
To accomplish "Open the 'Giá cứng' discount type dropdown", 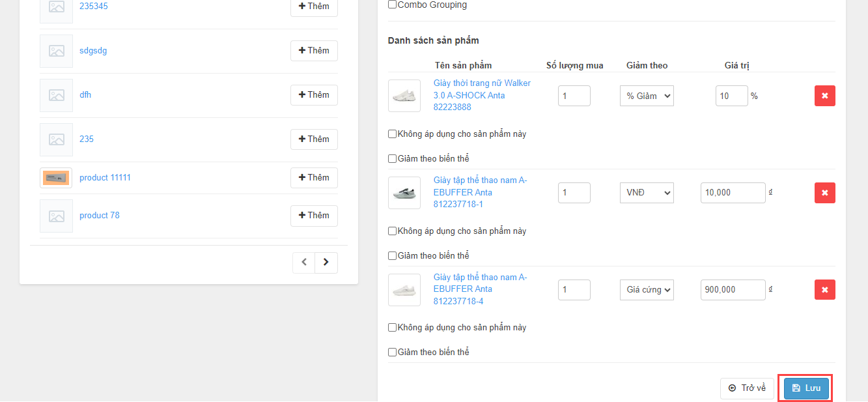I will pyautogui.click(x=647, y=289).
